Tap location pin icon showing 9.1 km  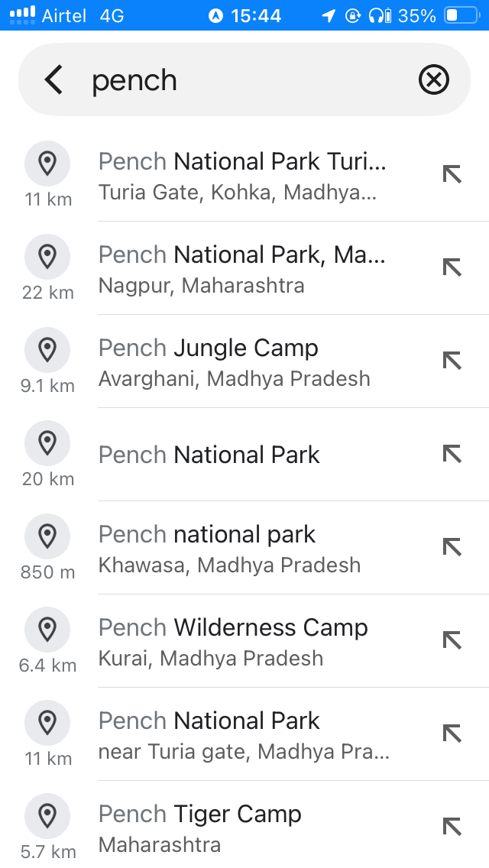tap(47, 350)
